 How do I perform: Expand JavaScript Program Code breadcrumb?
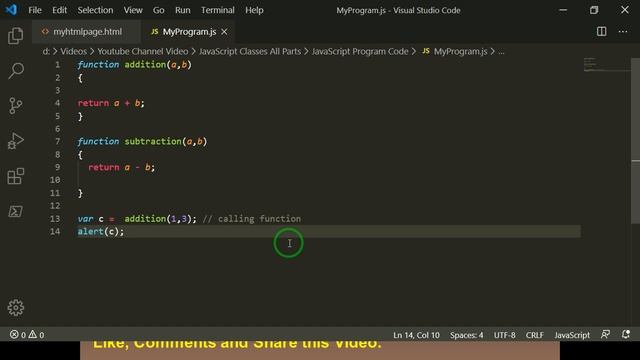point(360,51)
